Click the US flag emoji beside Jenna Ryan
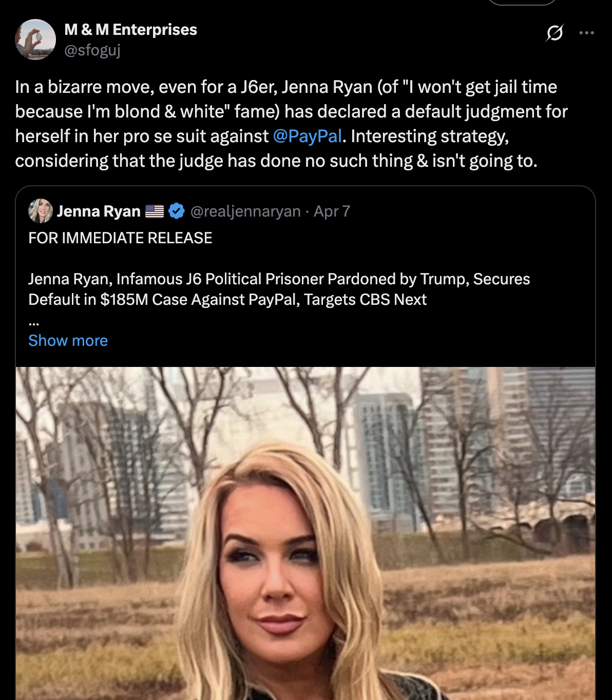 (155, 211)
